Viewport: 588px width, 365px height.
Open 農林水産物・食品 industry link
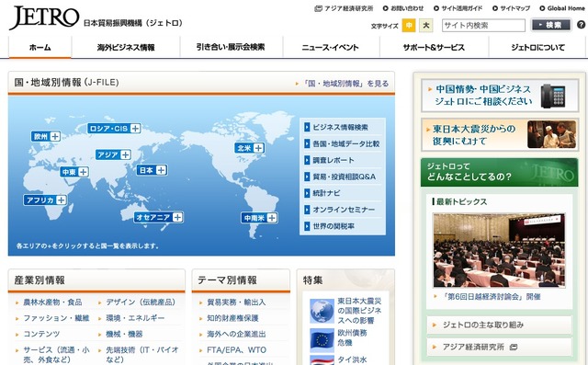(52, 302)
